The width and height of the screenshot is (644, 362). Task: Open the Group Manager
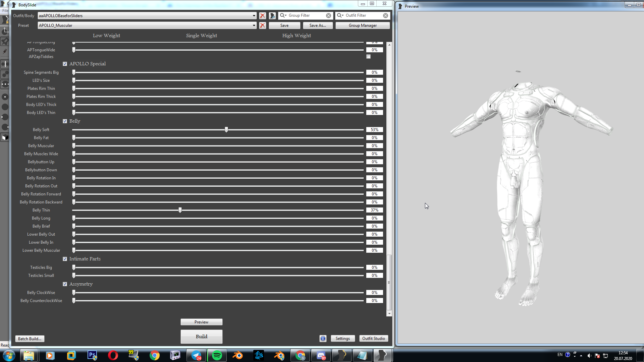click(x=363, y=25)
